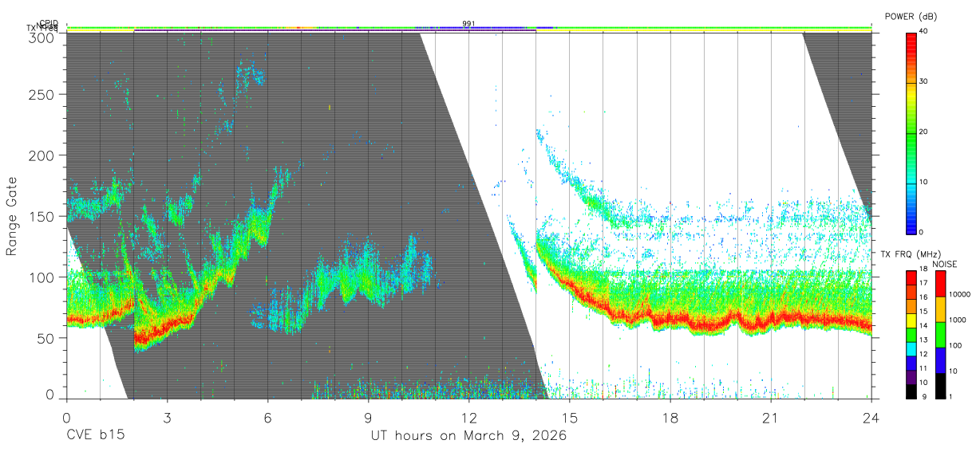Click the orange NOISE swatch between 1000 and 10000

pos(940,309)
